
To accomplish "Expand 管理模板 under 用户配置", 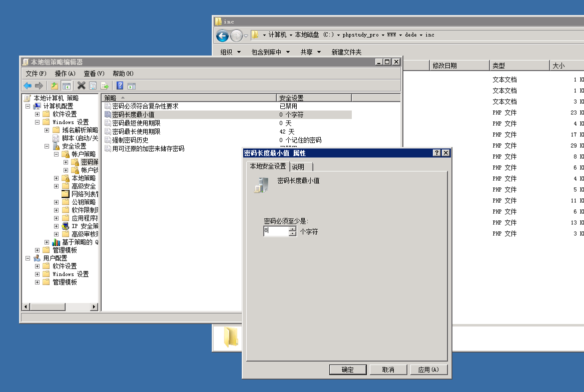I will (37, 282).
